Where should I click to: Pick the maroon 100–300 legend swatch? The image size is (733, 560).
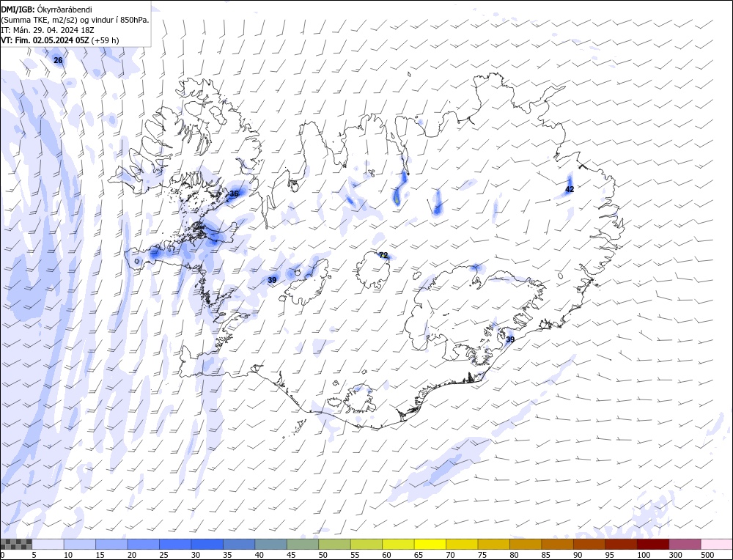(x=652, y=544)
